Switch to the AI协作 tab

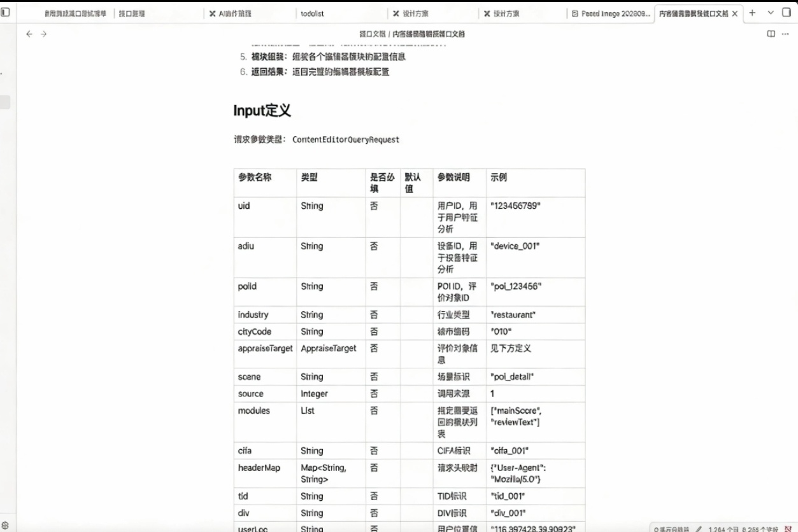click(250, 13)
